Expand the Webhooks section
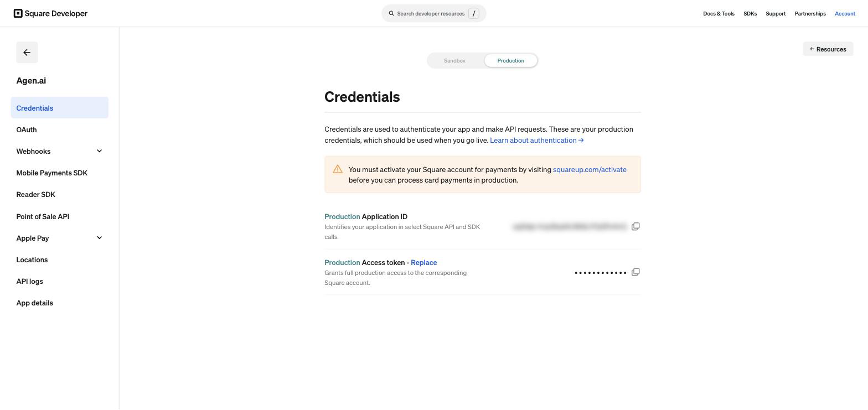Image resolution: width=868 pixels, height=410 pixels. point(99,151)
